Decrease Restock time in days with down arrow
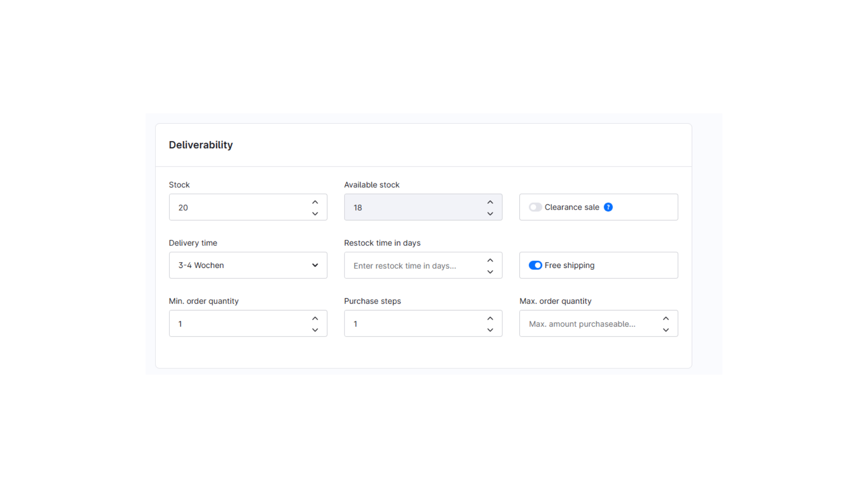Screen dimensions: 868x488 click(x=490, y=272)
